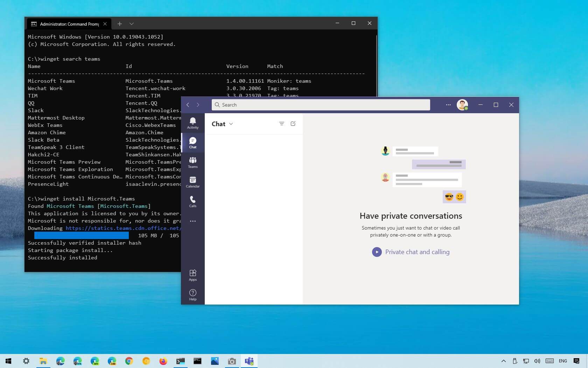Viewport: 588px width, 368px height.
Task: Start a new chat with the compose icon
Action: click(293, 124)
